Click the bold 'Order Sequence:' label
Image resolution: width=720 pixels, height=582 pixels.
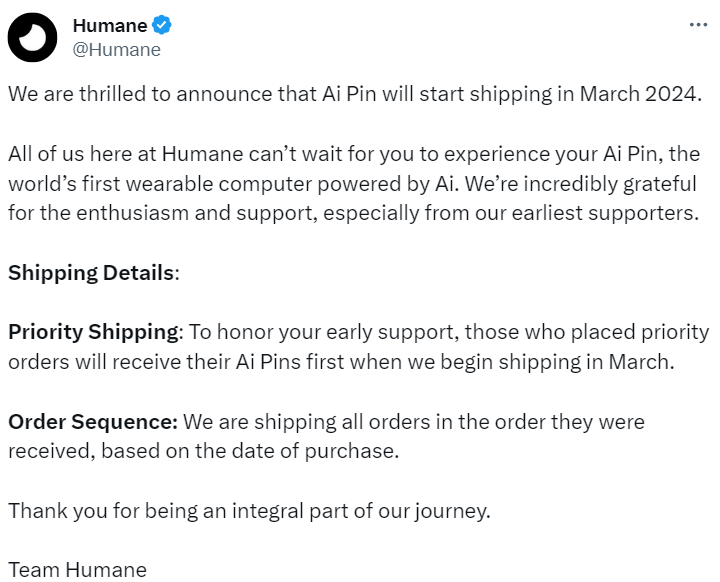(93, 422)
